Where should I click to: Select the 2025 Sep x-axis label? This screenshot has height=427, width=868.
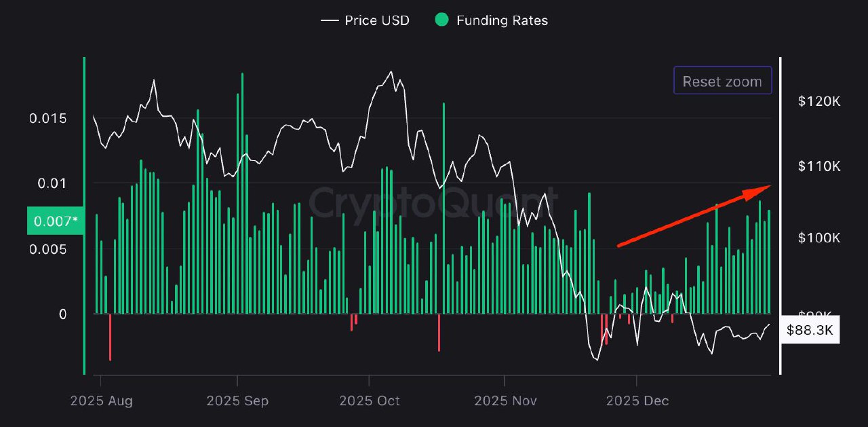click(x=237, y=401)
